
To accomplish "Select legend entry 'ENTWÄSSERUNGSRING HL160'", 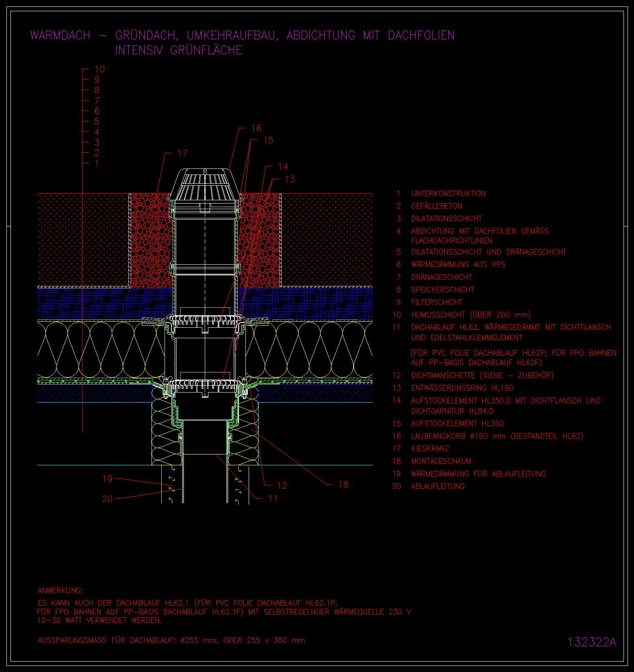I will click(x=462, y=388).
